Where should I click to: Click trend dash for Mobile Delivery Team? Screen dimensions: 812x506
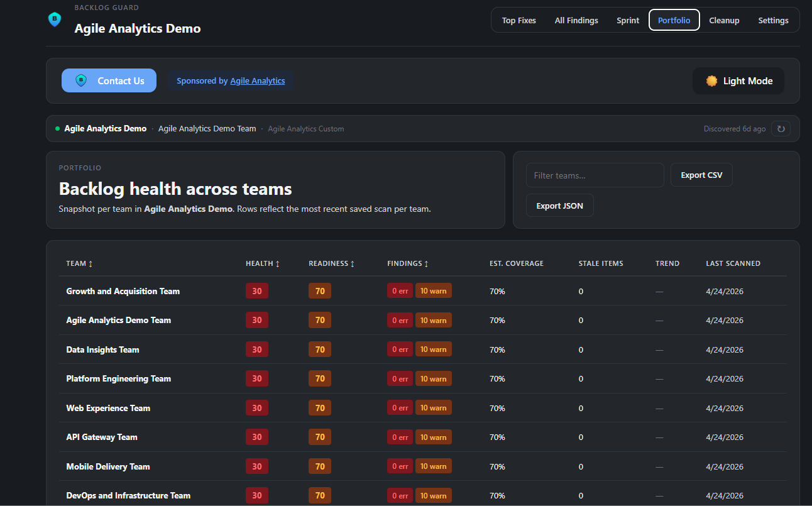pos(659,466)
